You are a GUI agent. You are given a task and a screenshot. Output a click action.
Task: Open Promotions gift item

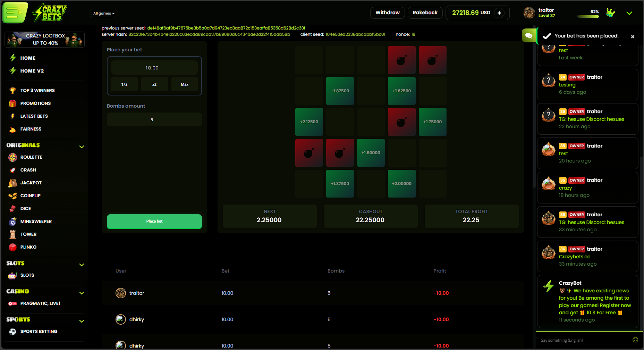[x=35, y=103]
